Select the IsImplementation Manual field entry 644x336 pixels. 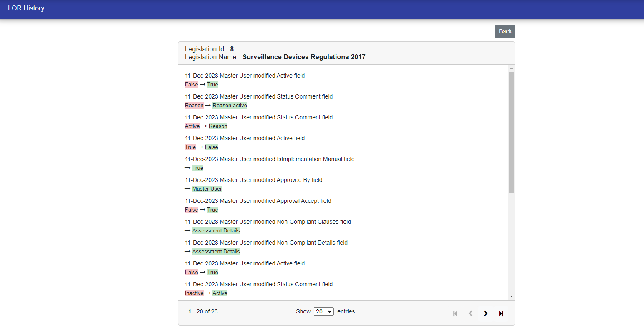(x=270, y=159)
